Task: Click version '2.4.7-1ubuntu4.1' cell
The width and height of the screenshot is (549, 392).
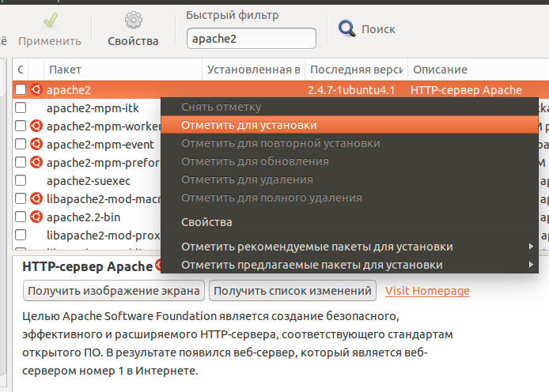Action: (x=351, y=90)
